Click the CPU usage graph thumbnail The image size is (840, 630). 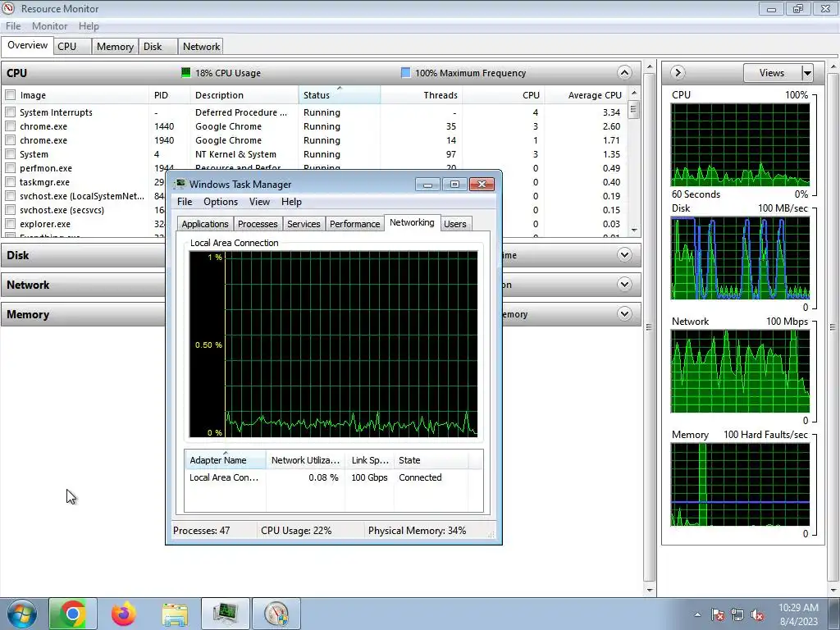740,144
